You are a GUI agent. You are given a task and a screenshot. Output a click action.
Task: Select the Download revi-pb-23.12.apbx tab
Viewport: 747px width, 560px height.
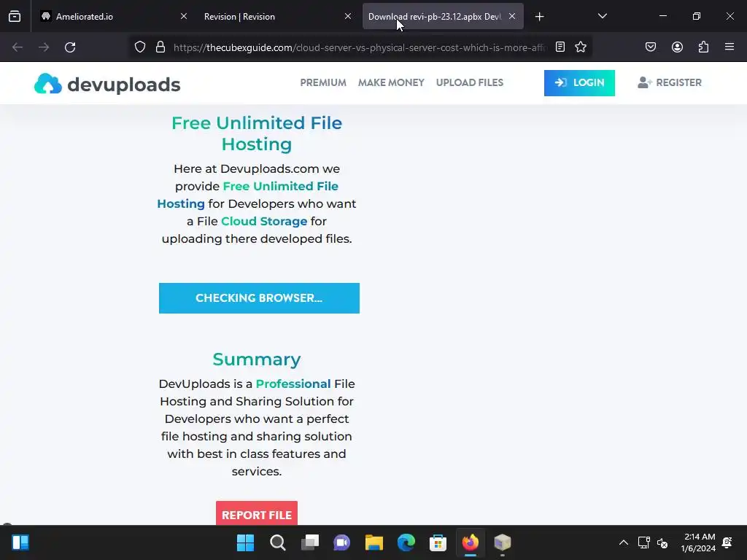tap(443, 16)
